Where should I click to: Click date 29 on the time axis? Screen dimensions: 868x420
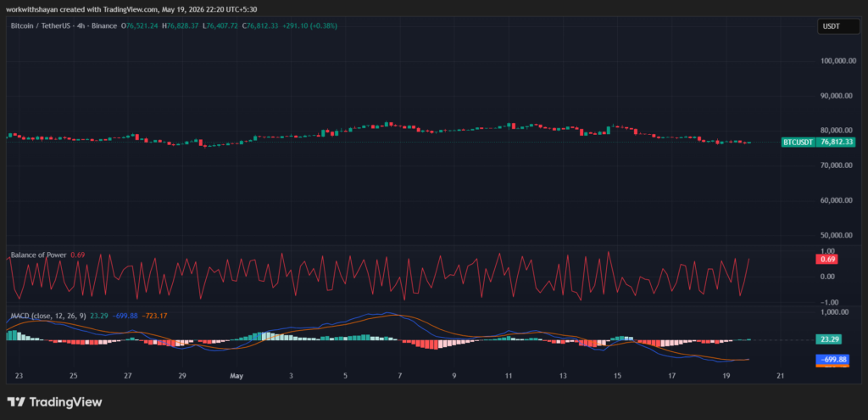coord(181,376)
